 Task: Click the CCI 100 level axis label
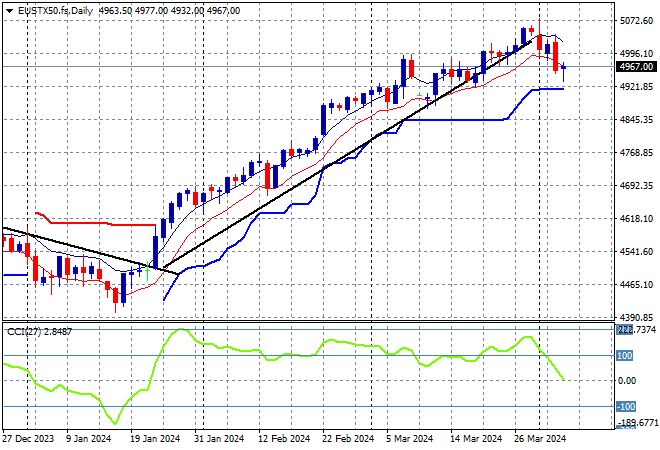[625, 355]
